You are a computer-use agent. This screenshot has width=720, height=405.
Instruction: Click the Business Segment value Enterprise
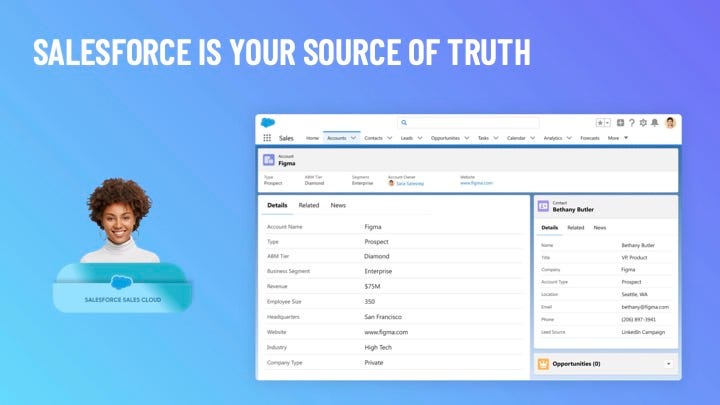pos(378,271)
